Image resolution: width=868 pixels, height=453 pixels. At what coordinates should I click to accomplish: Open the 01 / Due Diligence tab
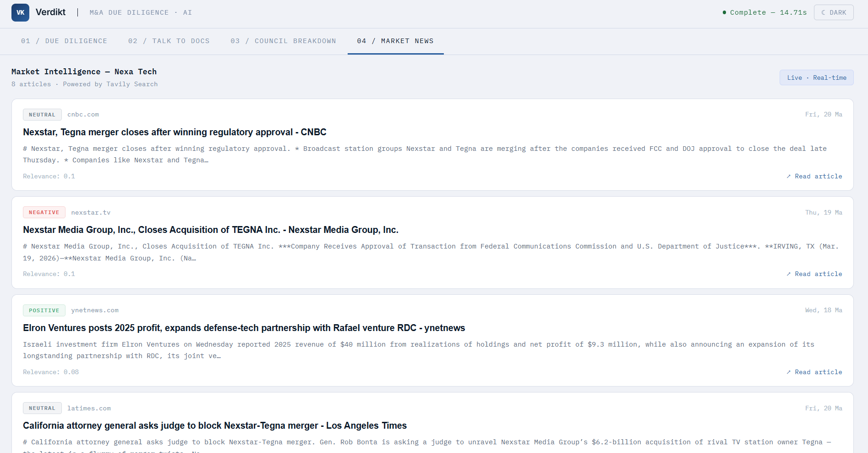pyautogui.click(x=64, y=41)
